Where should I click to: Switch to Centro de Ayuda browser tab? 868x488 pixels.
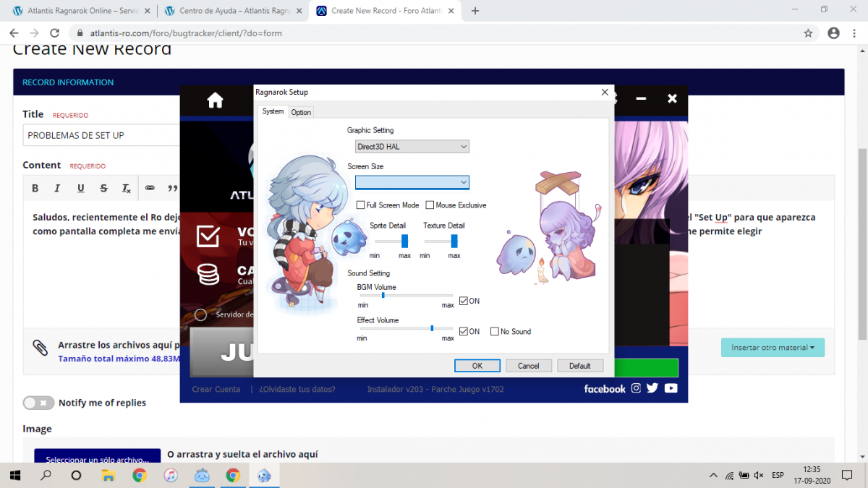pyautogui.click(x=233, y=11)
